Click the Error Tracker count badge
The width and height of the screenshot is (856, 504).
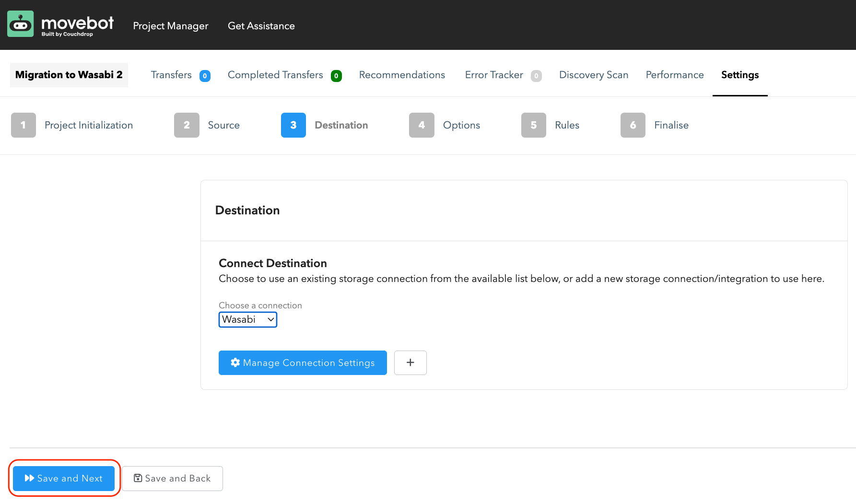click(x=536, y=76)
